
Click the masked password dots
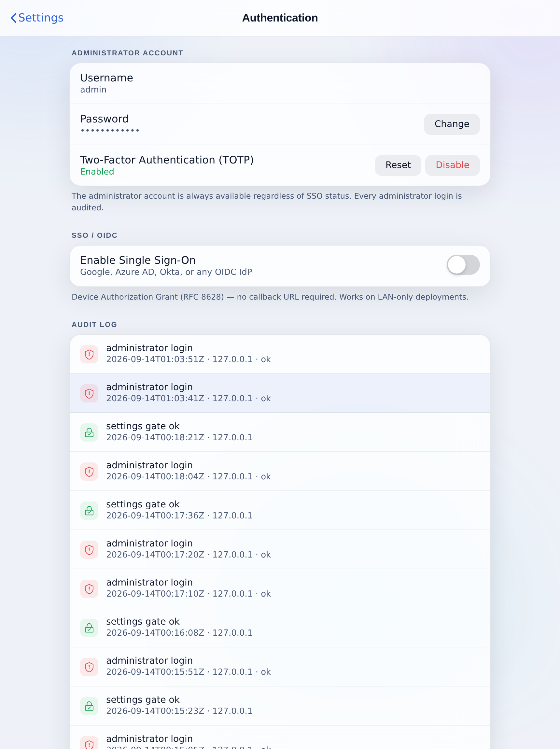coord(110,130)
